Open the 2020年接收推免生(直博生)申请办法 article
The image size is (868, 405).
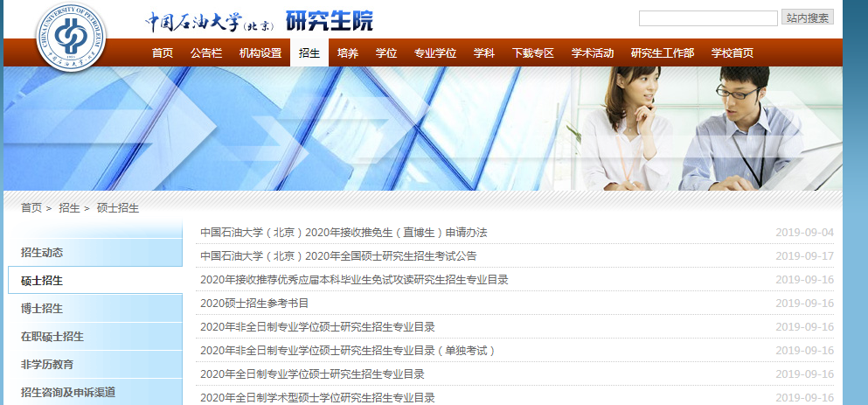pos(344,233)
